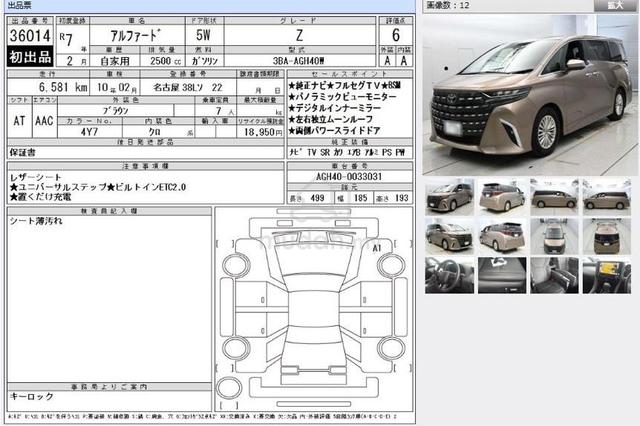This screenshot has height=426, width=640.
Task: Select the first thumbnail in the middle row
Action: [449, 236]
